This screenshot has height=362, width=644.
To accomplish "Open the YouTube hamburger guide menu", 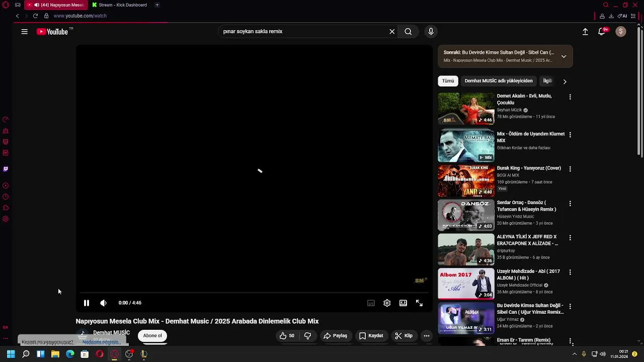I will point(24,32).
